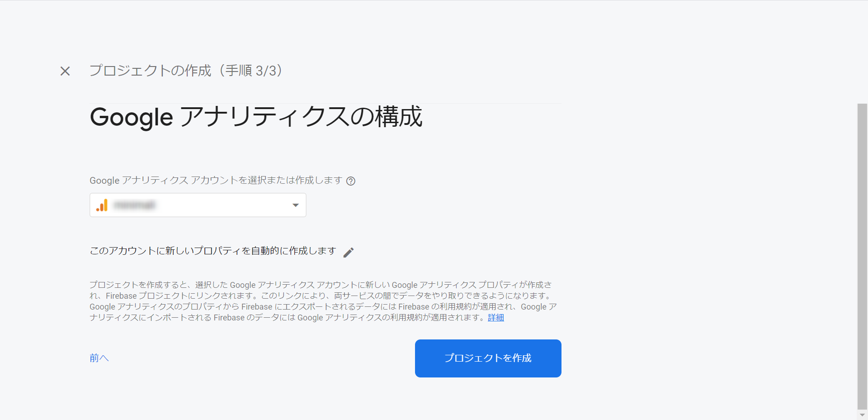The image size is (868, 420).
Task: Click the プロジェクトの作成（手順 3/3）step title
Action: pyautogui.click(x=186, y=71)
